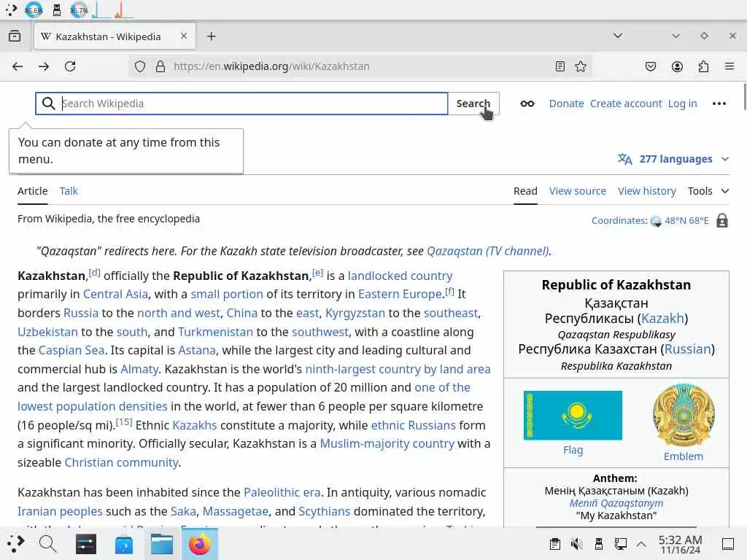Open the KDE application launcher in taskbar

[x=15, y=544]
